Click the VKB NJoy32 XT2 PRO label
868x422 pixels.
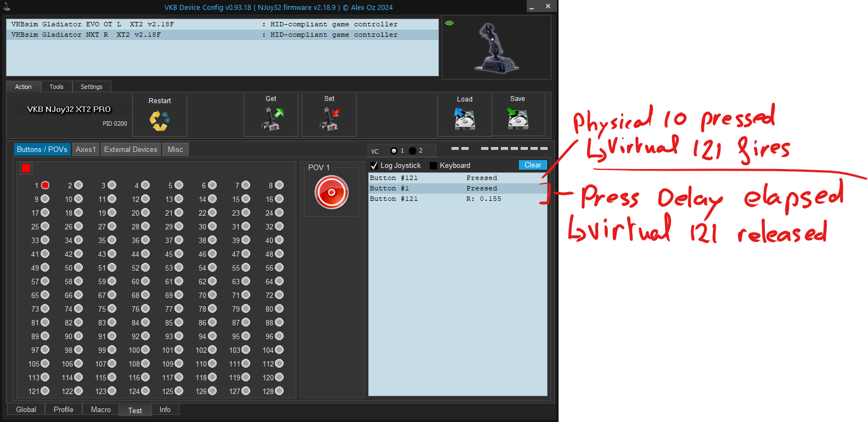pos(69,109)
